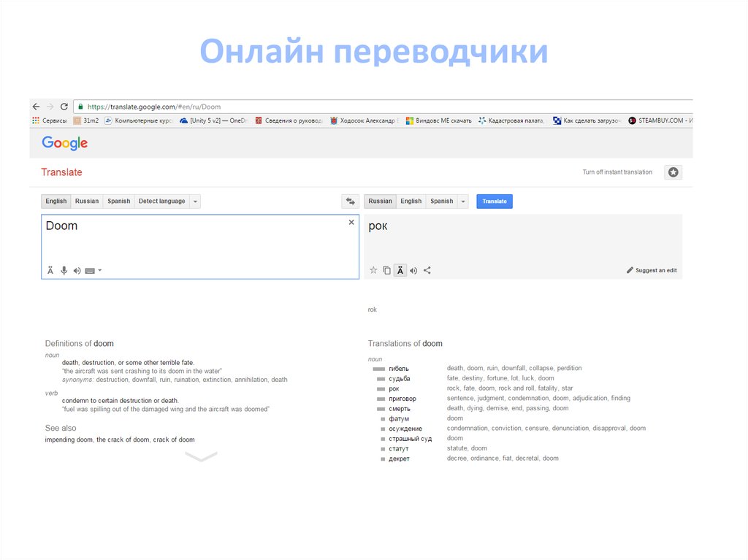The image size is (748, 560).
Task: Select Spanish as source language
Action: [x=118, y=202]
